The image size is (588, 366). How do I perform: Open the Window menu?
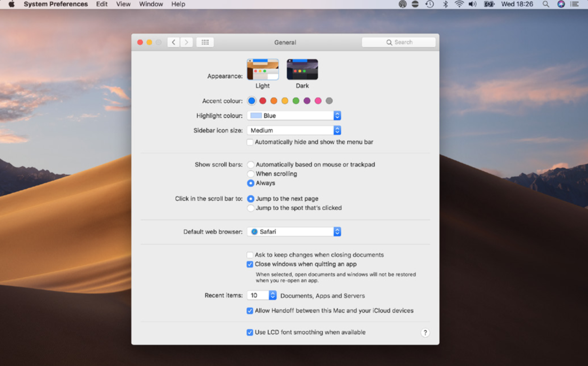(x=151, y=4)
